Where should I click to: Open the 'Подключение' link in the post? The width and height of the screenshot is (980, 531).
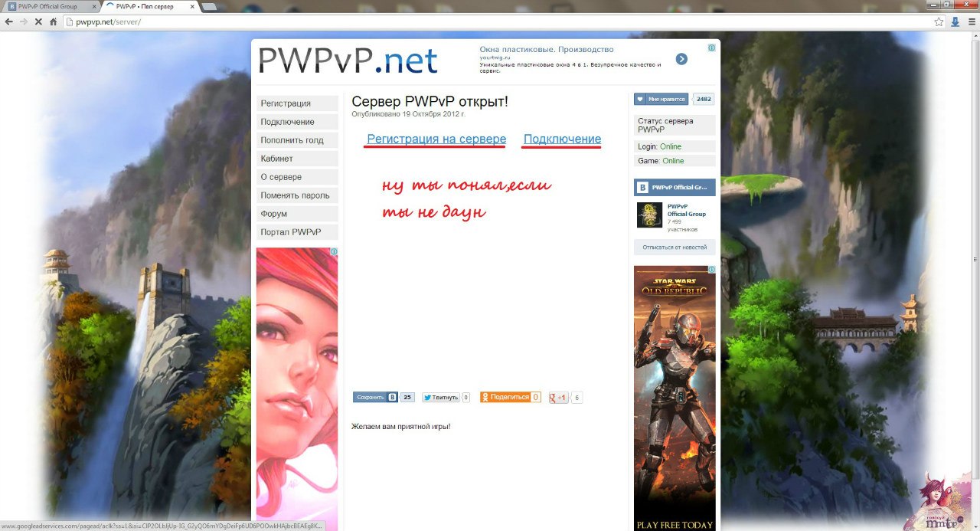[562, 139]
